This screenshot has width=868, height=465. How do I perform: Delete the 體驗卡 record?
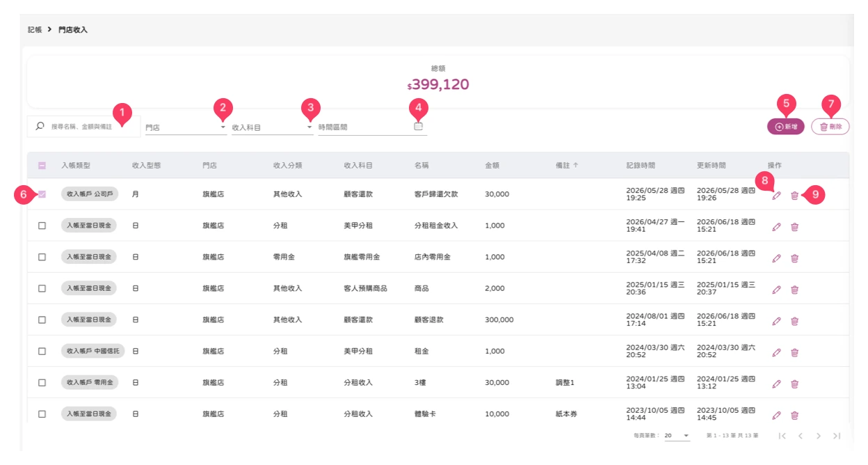794,415
